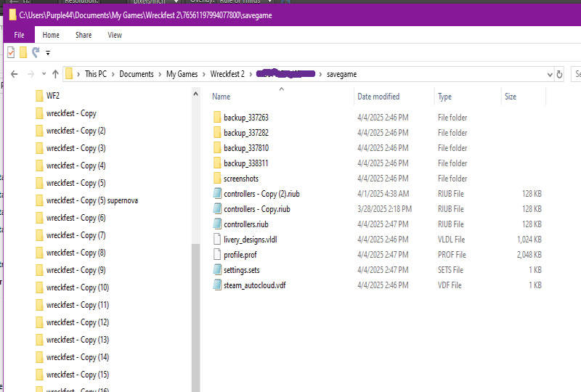Select the backup_337263 folder icon
581x392 pixels.
tap(217, 118)
